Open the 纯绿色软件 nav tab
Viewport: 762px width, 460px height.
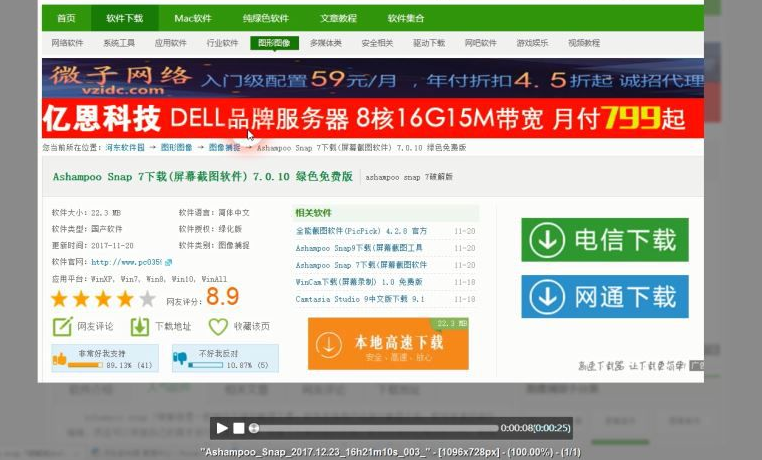[x=266, y=18]
